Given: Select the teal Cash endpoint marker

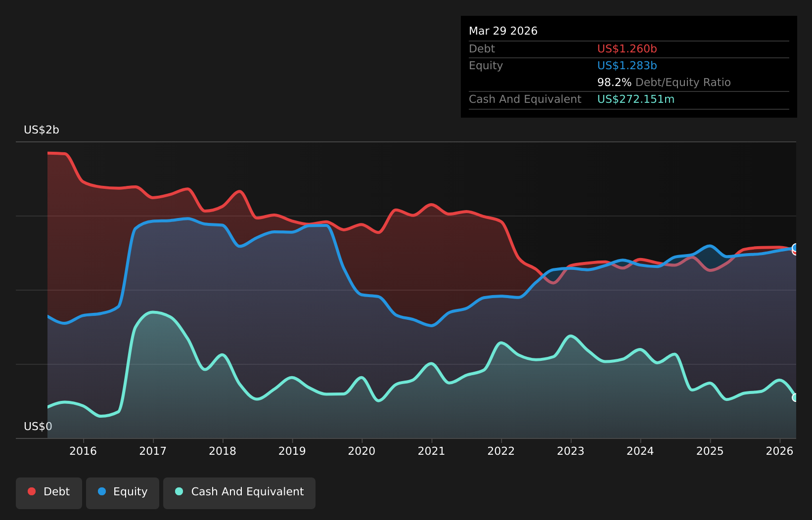Looking at the screenshot, I should 795,397.
